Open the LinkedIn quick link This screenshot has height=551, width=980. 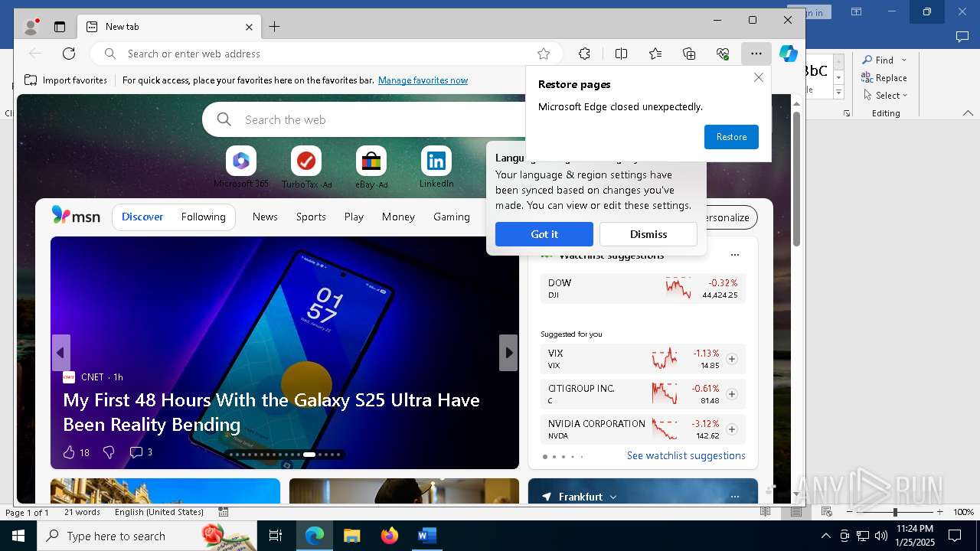(436, 167)
